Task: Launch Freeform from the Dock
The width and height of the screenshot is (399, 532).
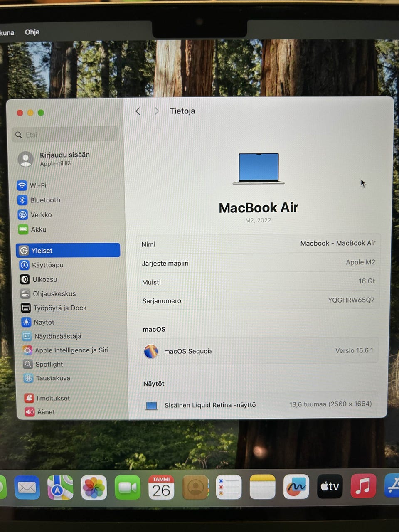Action: (296, 486)
